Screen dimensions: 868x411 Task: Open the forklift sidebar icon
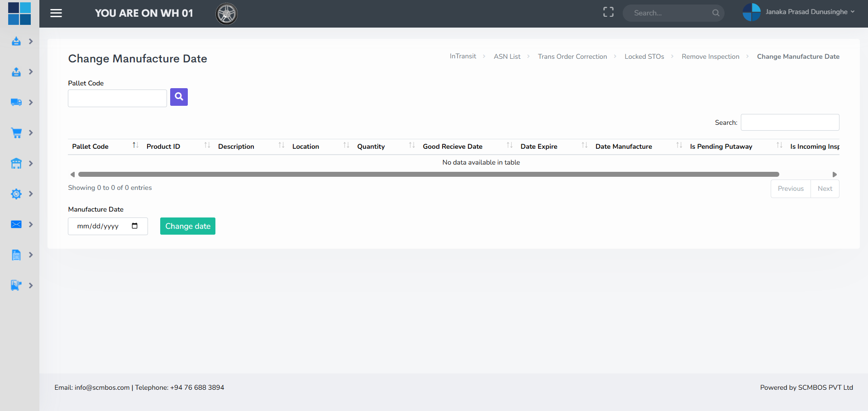pos(16,285)
